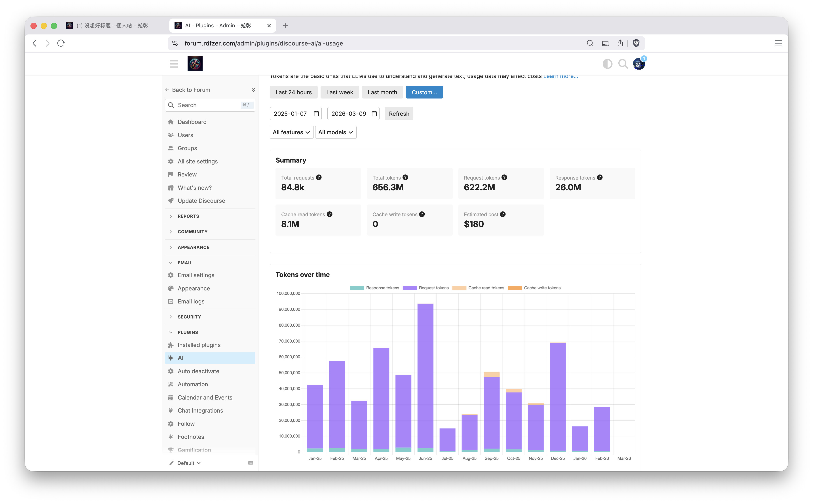Click the Brave shields icon
Screen dimensions: 813x504
(636, 43)
